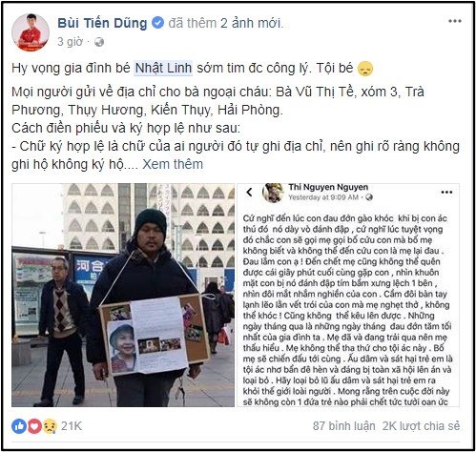This screenshot has width=476, height=452.
Task: Click the globe icon beside Yesterday timestamp
Action: pos(369,197)
